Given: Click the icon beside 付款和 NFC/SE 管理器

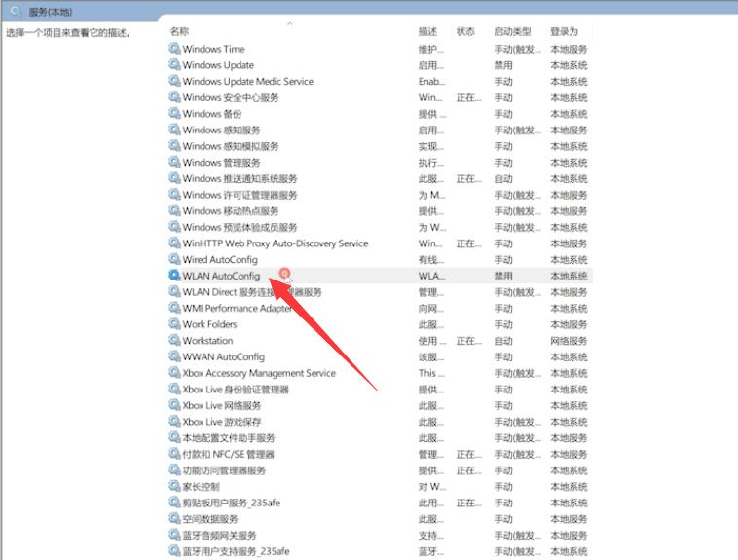Looking at the screenshot, I should click(x=174, y=454).
